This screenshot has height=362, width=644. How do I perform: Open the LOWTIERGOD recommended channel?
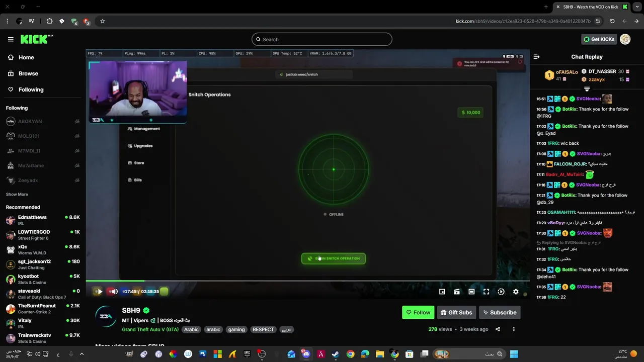point(43,235)
